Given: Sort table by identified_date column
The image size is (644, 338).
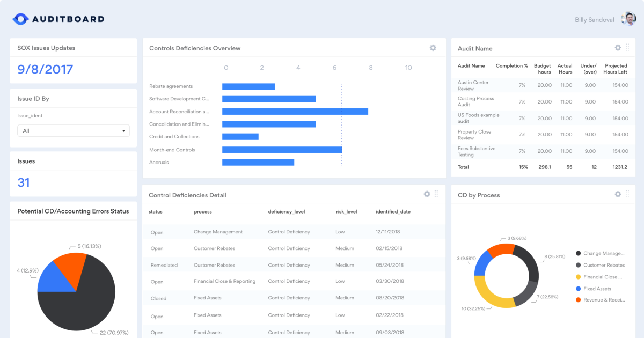Looking at the screenshot, I should click(393, 211).
